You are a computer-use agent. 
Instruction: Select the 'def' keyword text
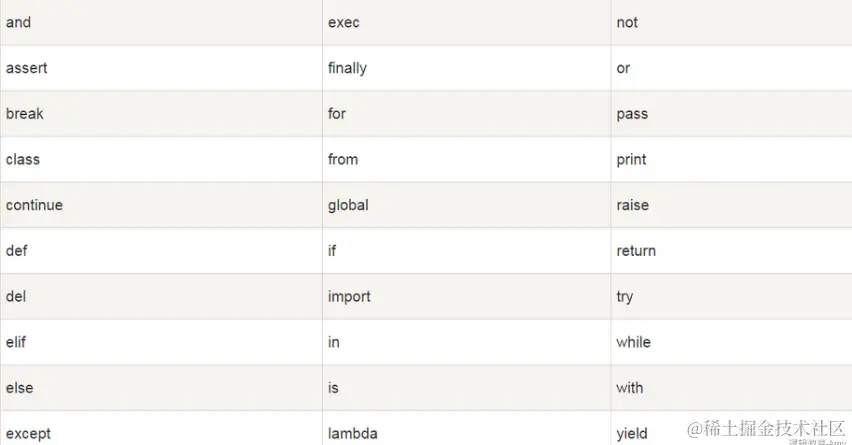[16, 250]
